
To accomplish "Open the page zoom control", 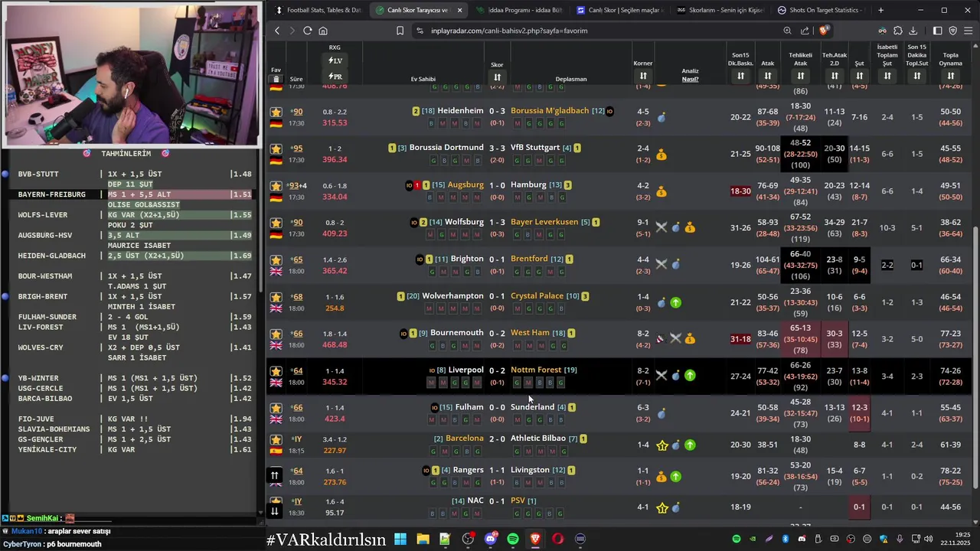I will coord(787,31).
